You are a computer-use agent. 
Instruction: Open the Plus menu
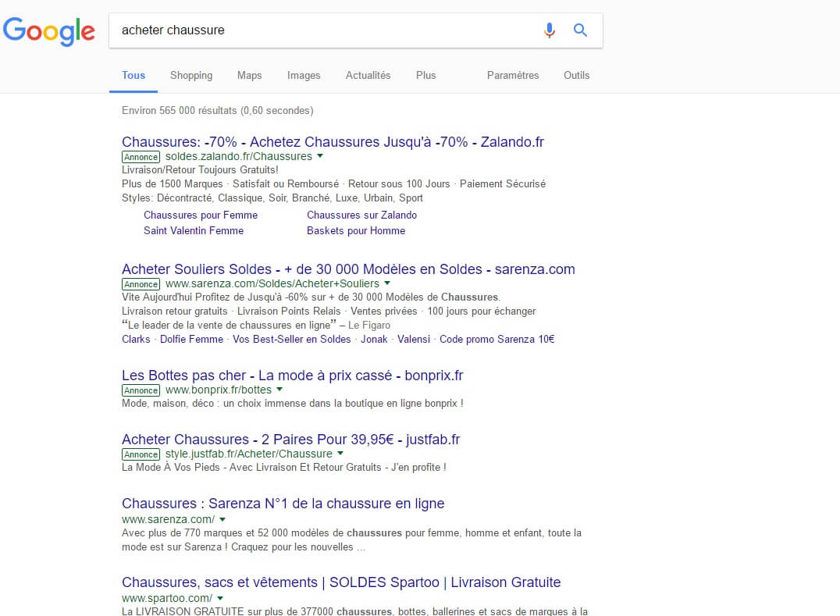[426, 76]
